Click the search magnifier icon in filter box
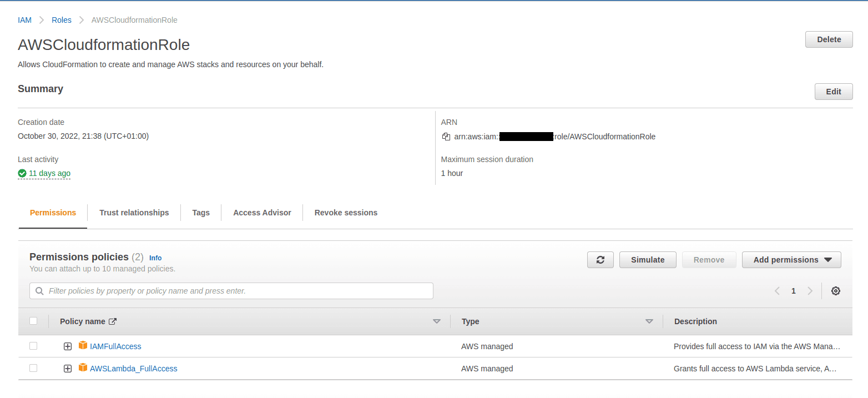This screenshot has width=868, height=398. [x=39, y=291]
